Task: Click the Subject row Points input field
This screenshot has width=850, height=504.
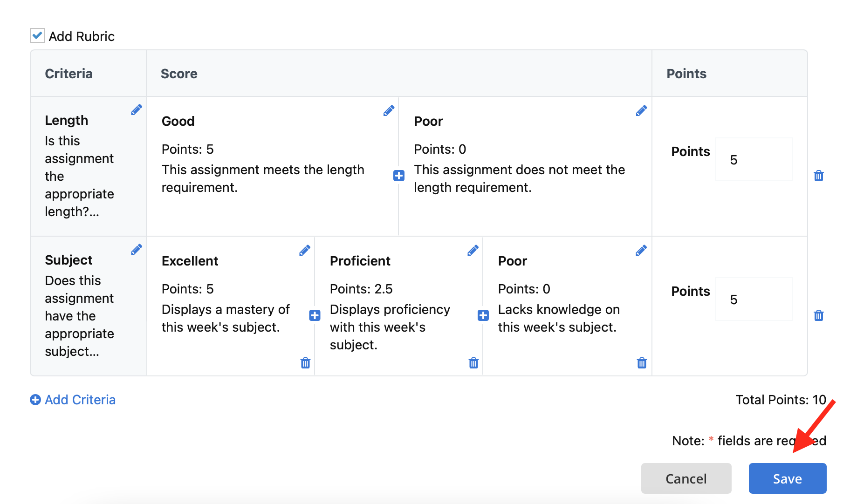Action: pyautogui.click(x=754, y=299)
